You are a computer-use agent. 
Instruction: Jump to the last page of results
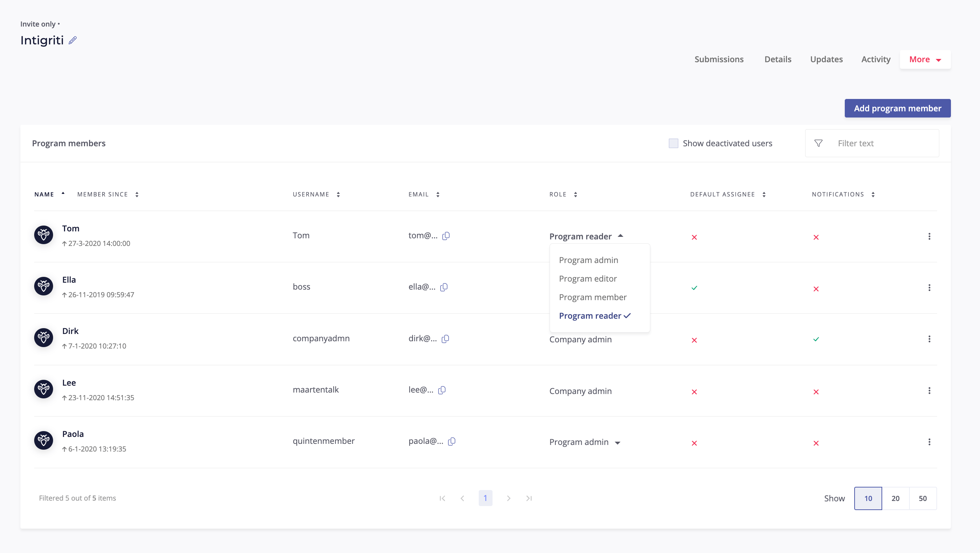(x=529, y=498)
